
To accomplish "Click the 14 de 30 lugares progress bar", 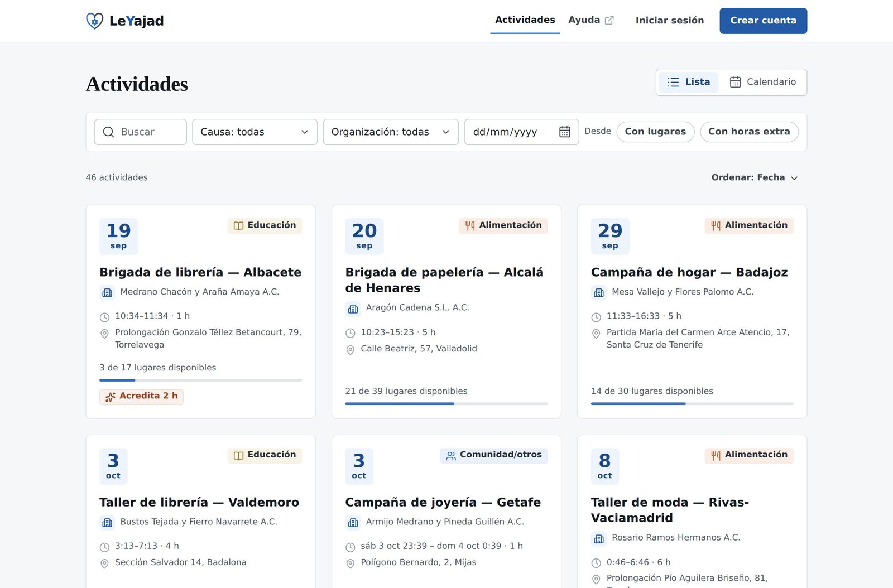I will click(692, 404).
